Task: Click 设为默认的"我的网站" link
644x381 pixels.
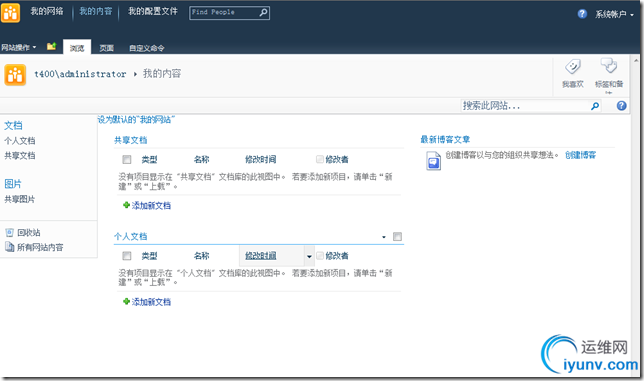Action: tap(136, 119)
